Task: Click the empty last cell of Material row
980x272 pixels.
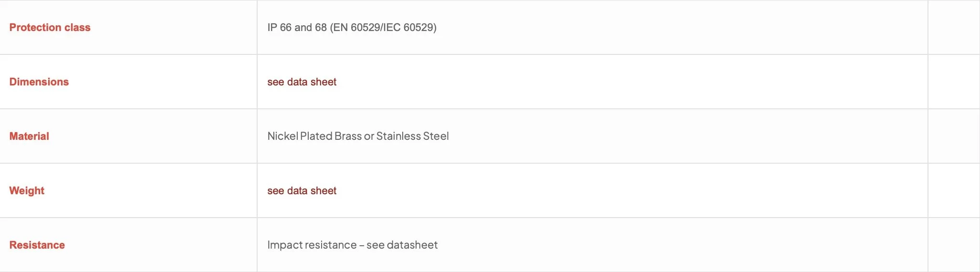Action: 954,136
